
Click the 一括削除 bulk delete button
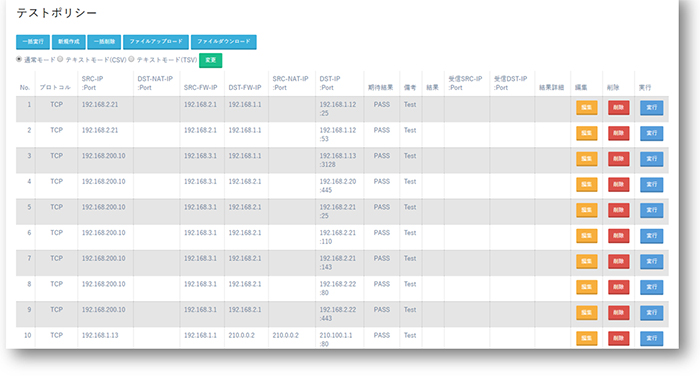pyautogui.click(x=104, y=42)
